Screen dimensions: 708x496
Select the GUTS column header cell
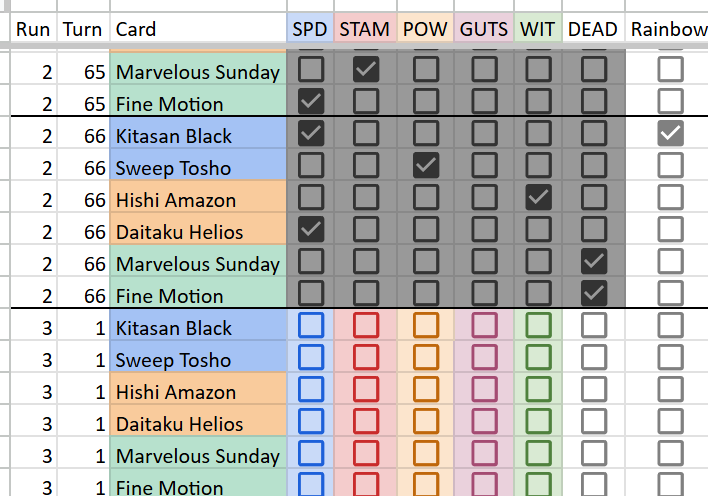pos(484,29)
